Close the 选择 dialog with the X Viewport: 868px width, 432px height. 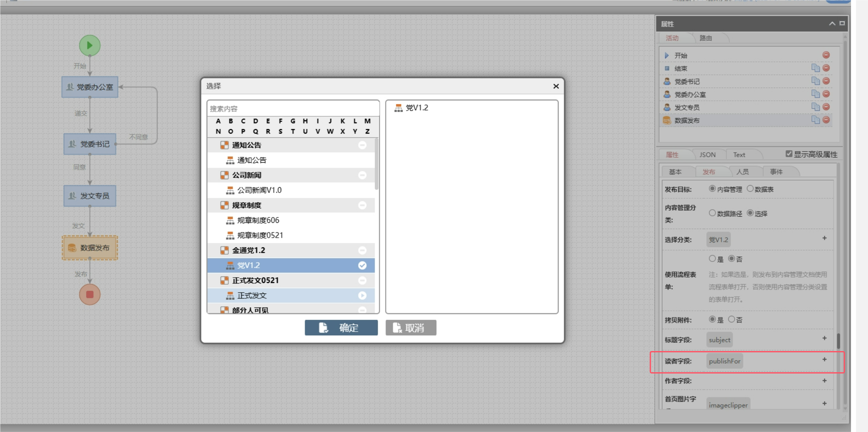tap(556, 86)
